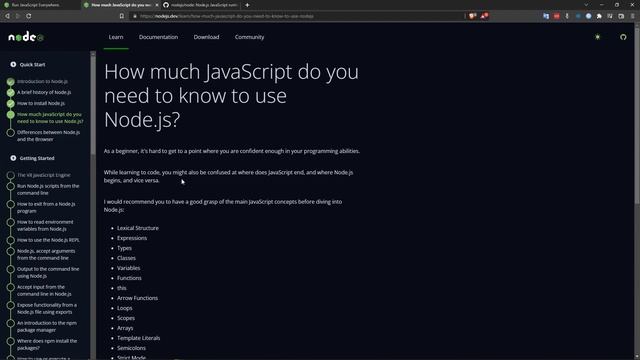Open 'Expose functionality from a Node.js file'

point(47,308)
